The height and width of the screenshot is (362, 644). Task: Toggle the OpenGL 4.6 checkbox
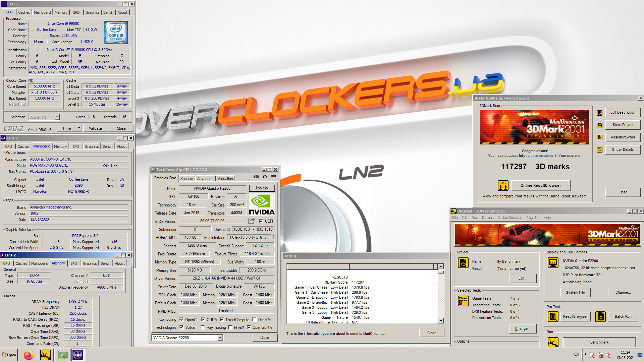[249, 327]
